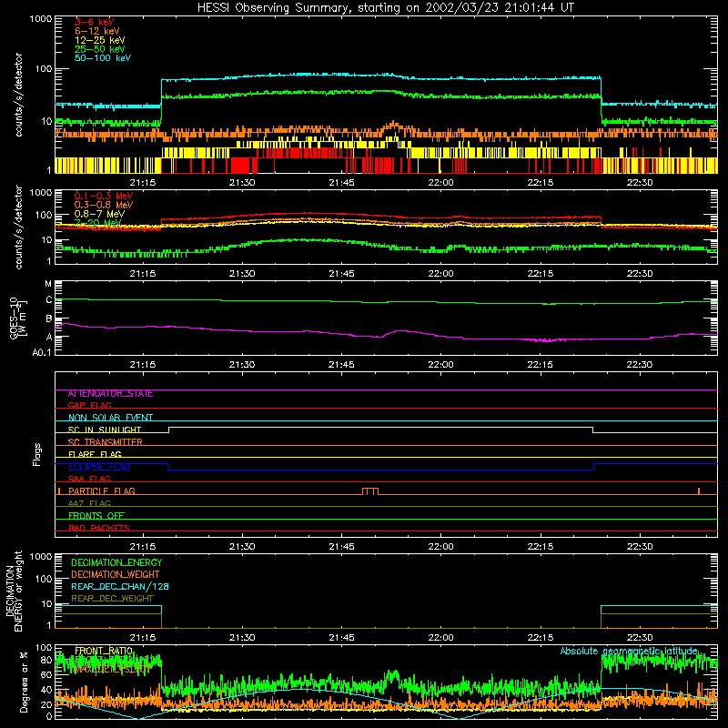
Task: Select the 6-12 keV legend label
Action: click(97, 31)
